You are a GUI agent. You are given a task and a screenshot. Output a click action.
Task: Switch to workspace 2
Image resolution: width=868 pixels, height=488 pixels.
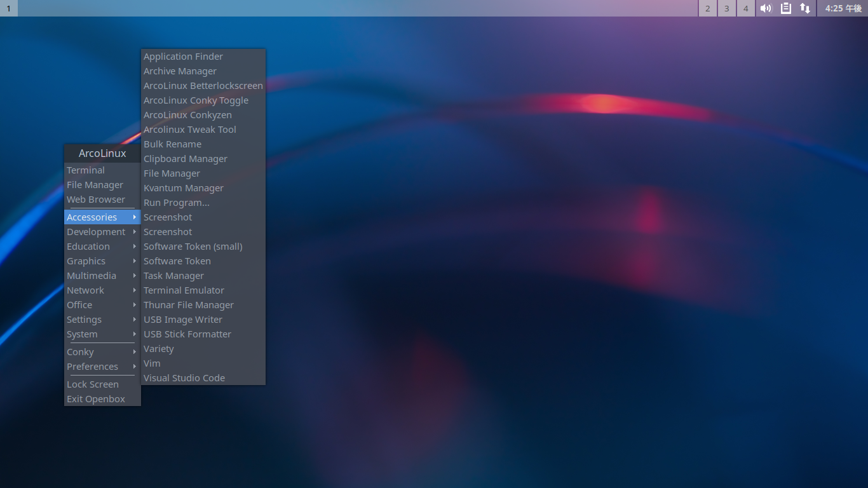point(708,8)
